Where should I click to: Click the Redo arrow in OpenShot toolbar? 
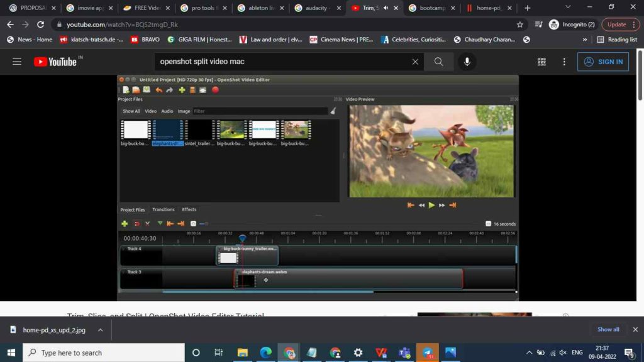[x=169, y=90]
